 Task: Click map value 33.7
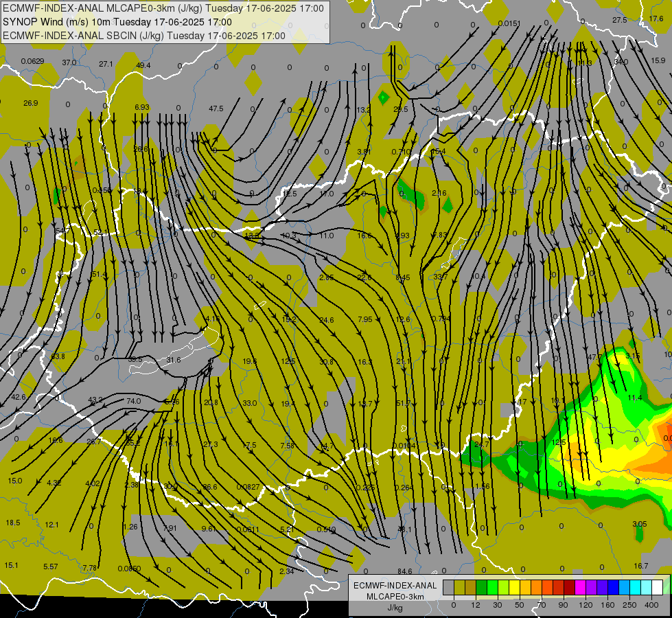(x=440, y=277)
